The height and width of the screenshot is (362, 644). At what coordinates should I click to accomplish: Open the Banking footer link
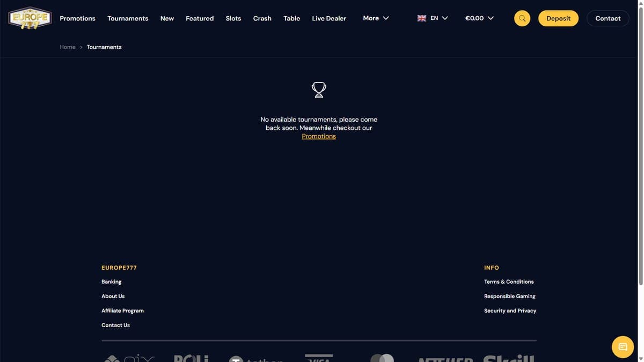click(112, 282)
